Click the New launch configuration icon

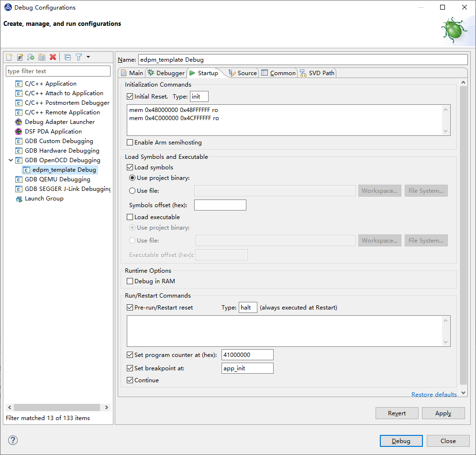point(9,57)
